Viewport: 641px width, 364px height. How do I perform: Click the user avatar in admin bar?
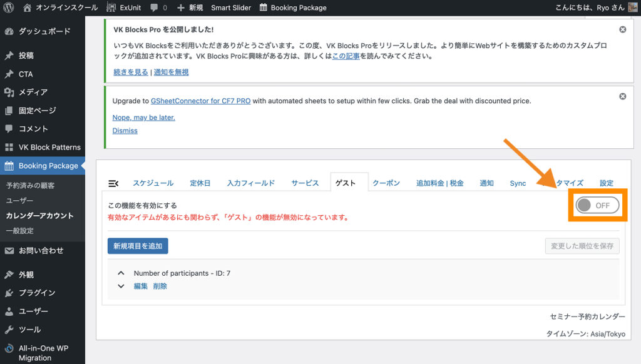click(633, 8)
